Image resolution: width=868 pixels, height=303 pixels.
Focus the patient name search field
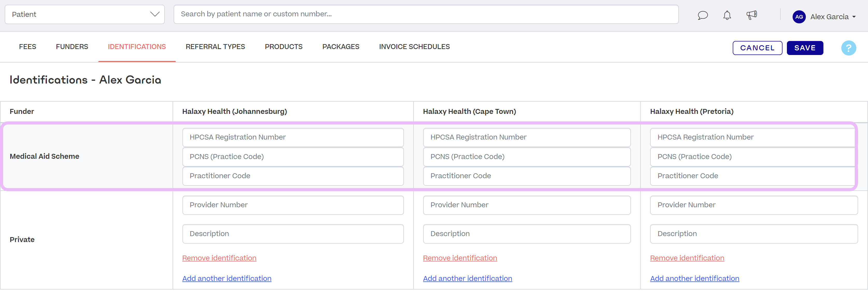coord(426,14)
